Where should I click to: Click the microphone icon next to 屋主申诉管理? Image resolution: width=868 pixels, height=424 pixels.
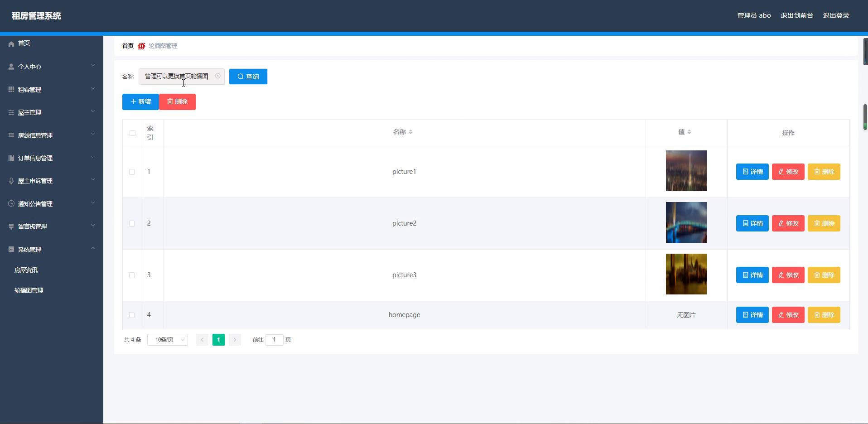point(11,181)
